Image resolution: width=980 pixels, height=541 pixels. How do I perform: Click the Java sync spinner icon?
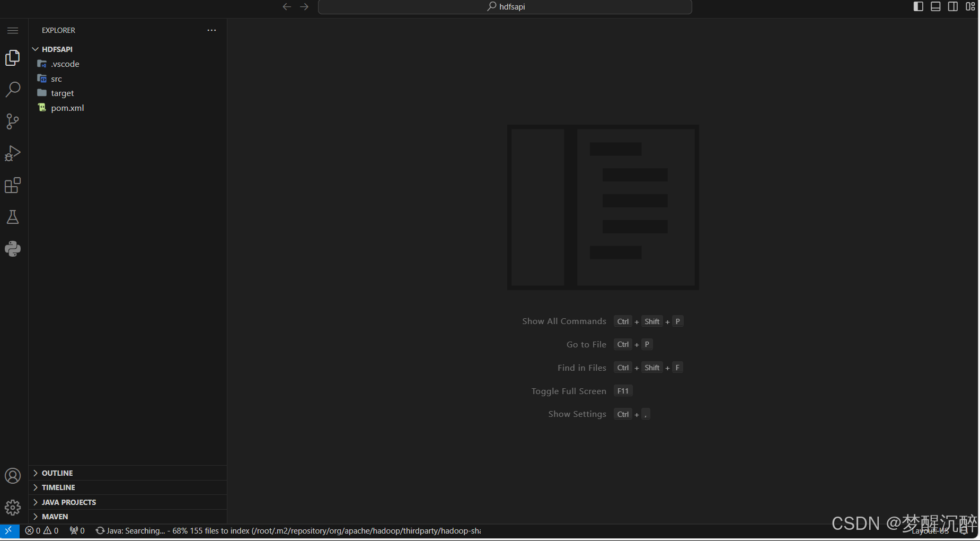[100, 530]
